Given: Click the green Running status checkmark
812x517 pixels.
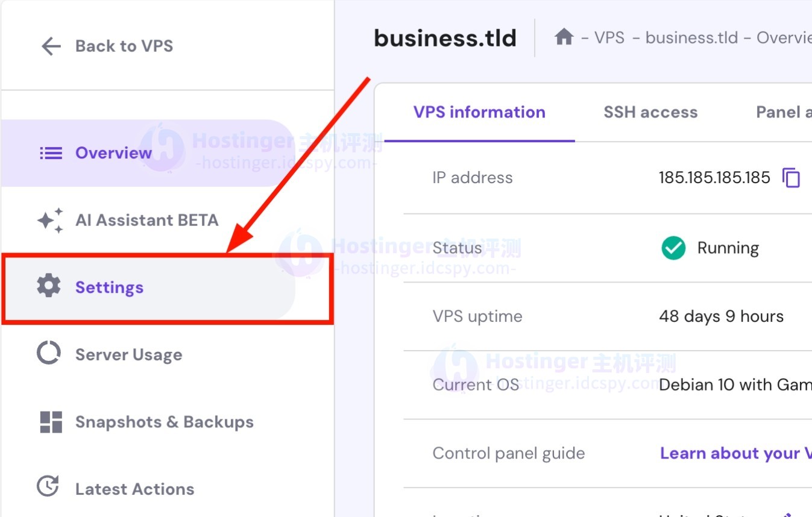Looking at the screenshot, I should click(x=673, y=248).
